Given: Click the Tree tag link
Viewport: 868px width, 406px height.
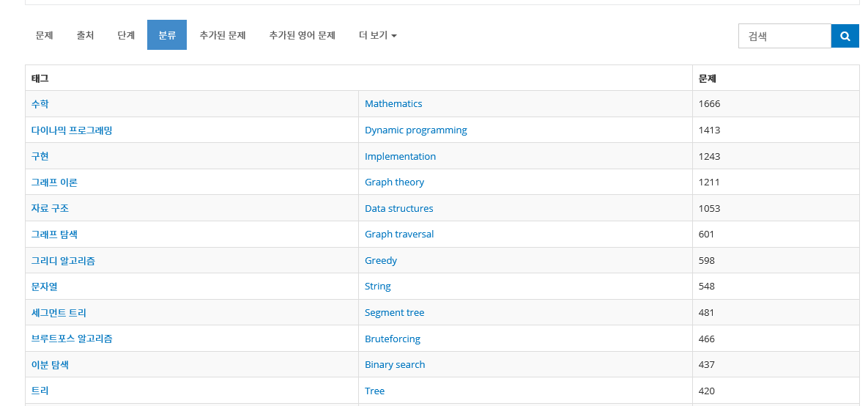Looking at the screenshot, I should pyautogui.click(x=374, y=391).
